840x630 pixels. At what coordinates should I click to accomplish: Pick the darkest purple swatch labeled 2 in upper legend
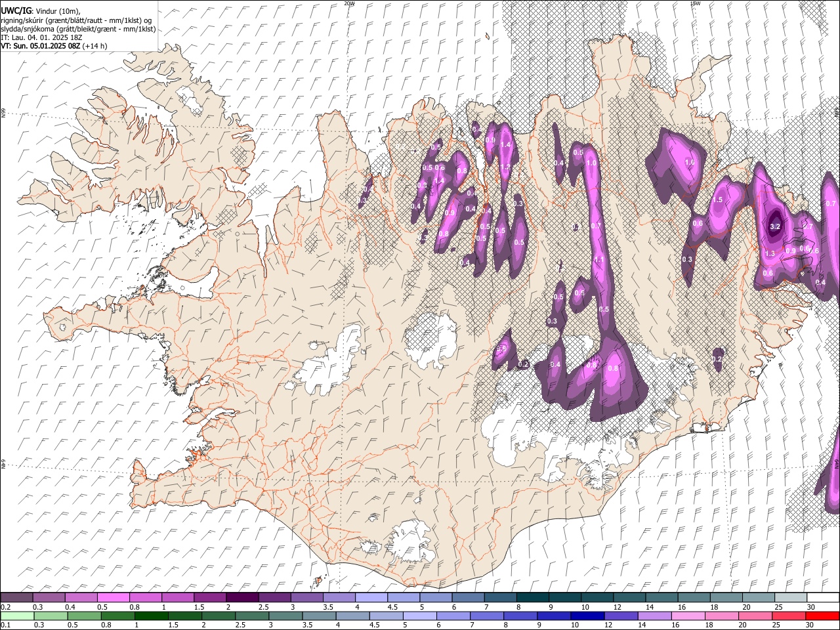241,597
